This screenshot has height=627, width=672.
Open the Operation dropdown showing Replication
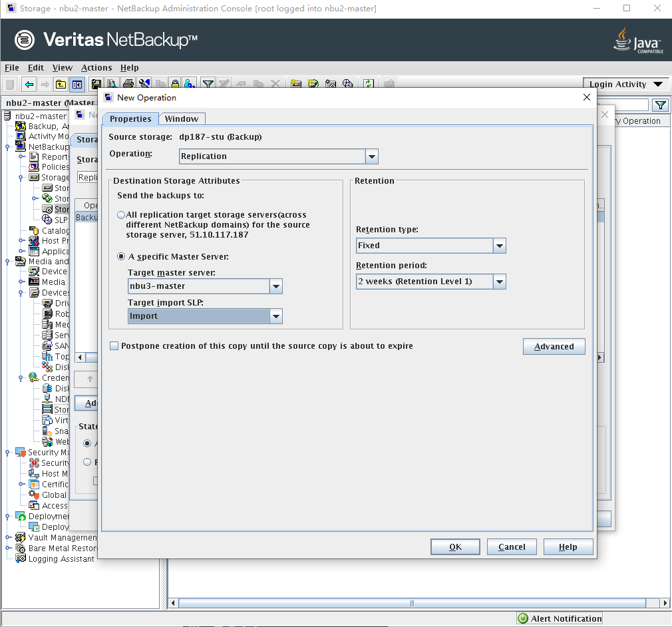pyautogui.click(x=371, y=156)
